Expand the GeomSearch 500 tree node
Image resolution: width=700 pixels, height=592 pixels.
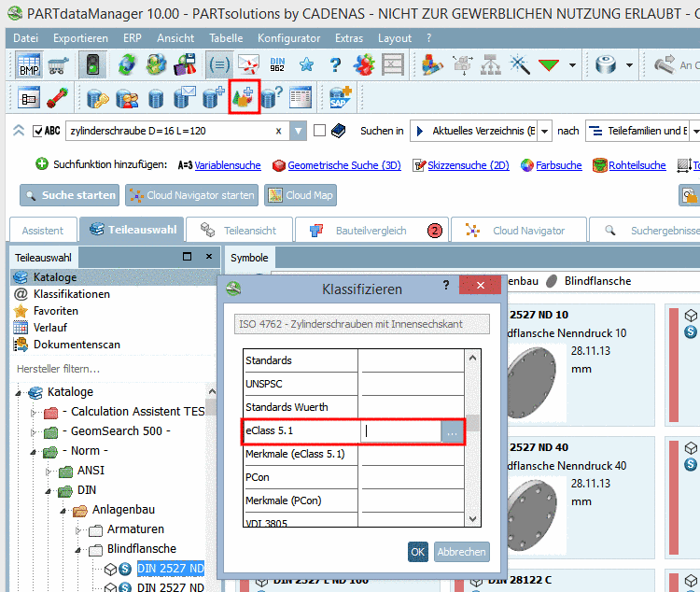(34, 432)
